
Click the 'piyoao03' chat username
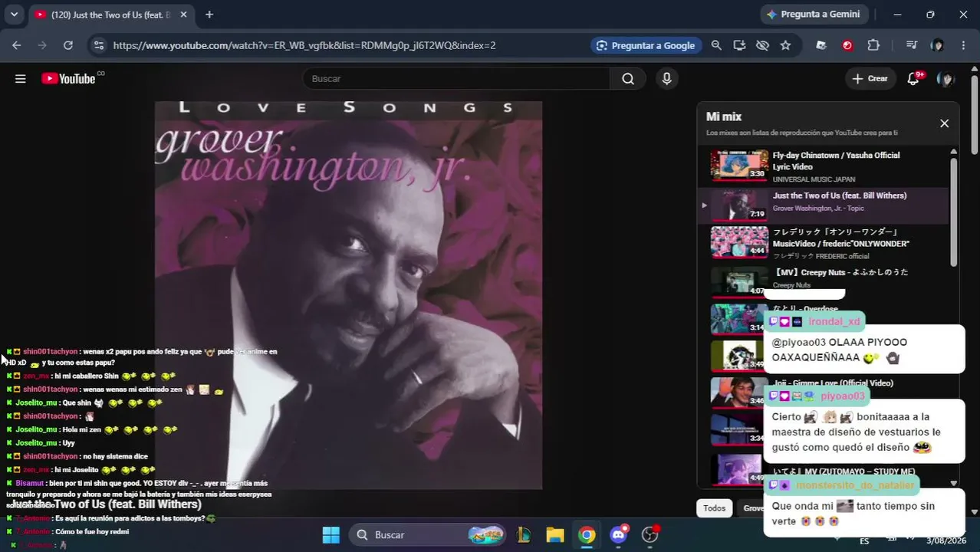coord(842,396)
